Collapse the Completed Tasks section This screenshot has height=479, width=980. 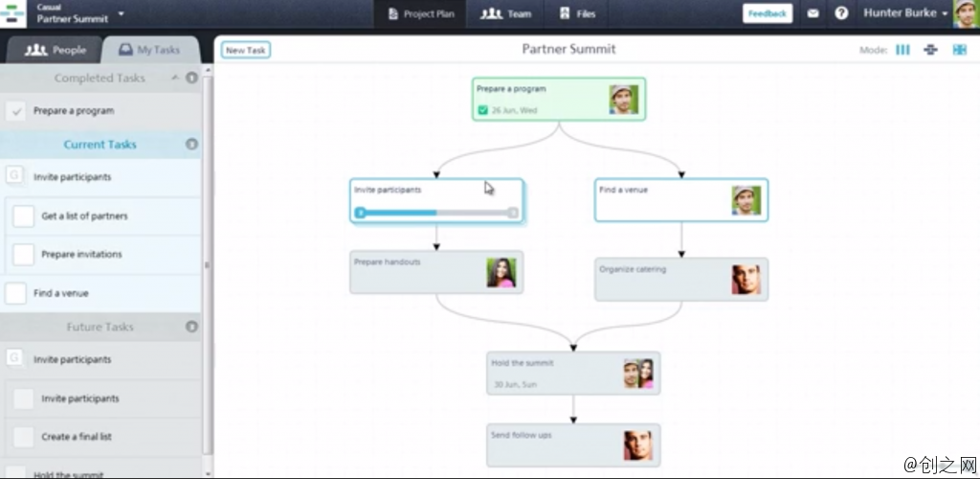click(x=174, y=78)
